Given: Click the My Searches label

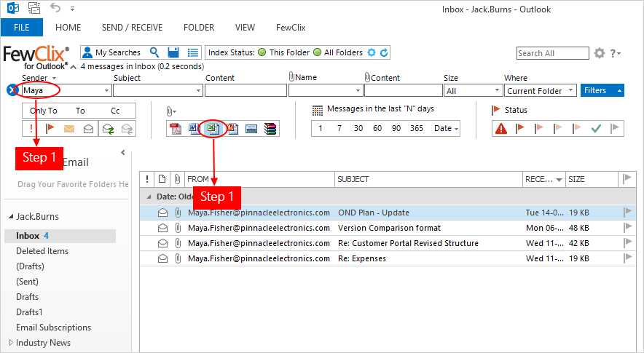Looking at the screenshot, I should coord(118,52).
